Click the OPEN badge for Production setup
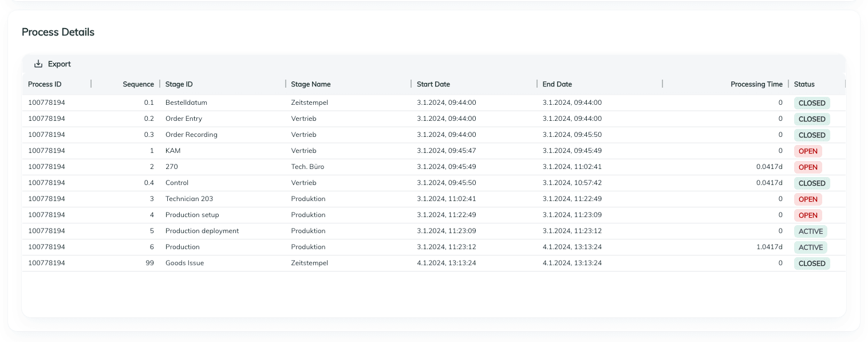This screenshot has height=342, width=868. coord(807,215)
